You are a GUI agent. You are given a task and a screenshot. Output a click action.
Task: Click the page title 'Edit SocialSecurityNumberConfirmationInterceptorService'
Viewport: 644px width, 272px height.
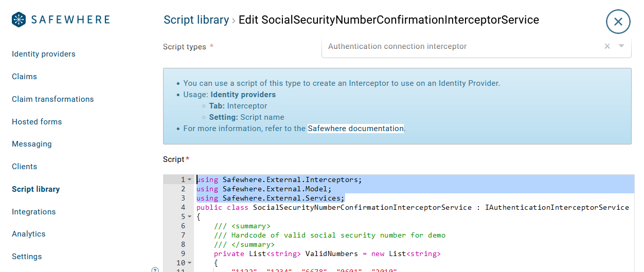[x=389, y=20]
